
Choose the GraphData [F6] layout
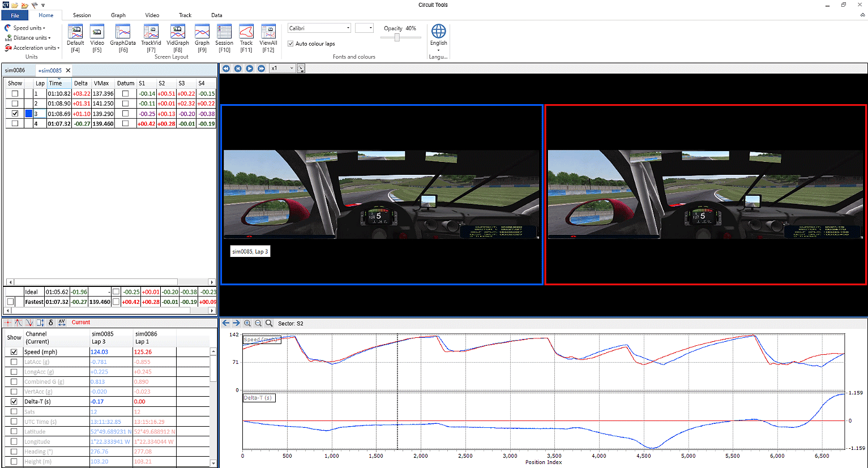[123, 38]
